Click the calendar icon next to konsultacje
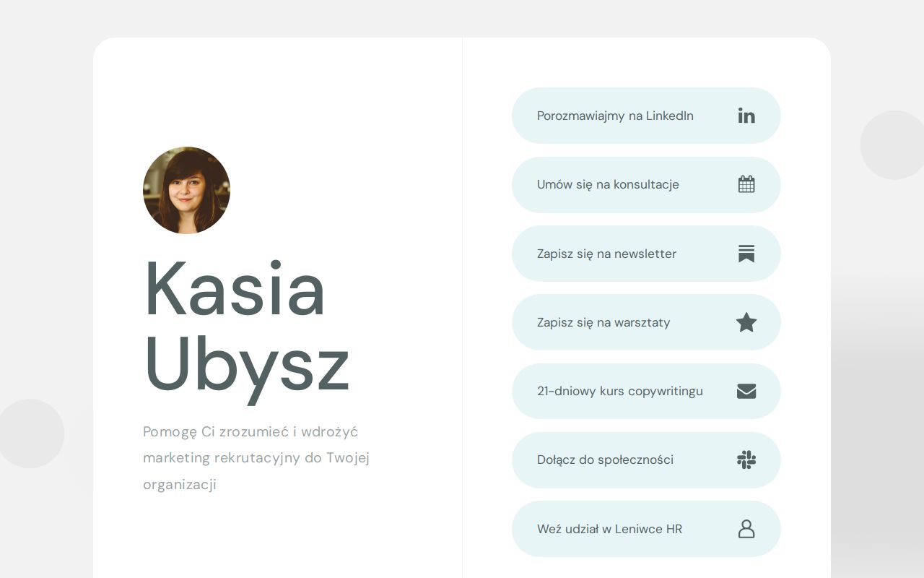 [746, 184]
